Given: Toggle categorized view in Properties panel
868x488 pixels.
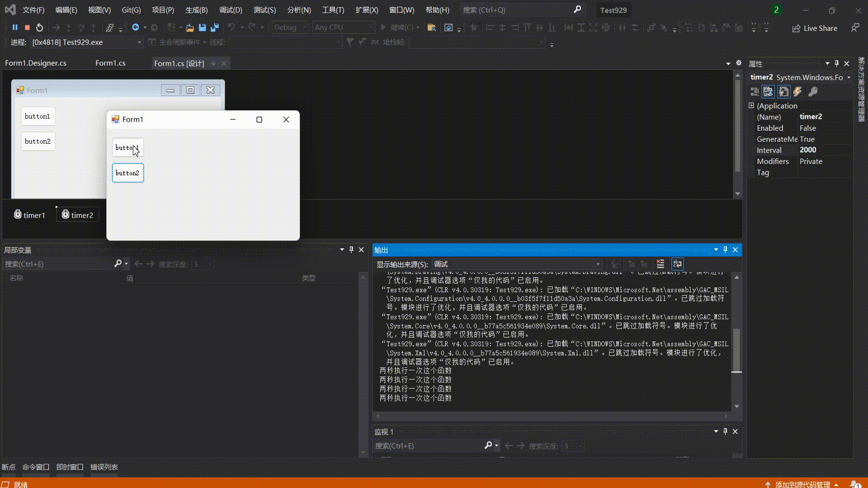Looking at the screenshot, I should tap(755, 92).
